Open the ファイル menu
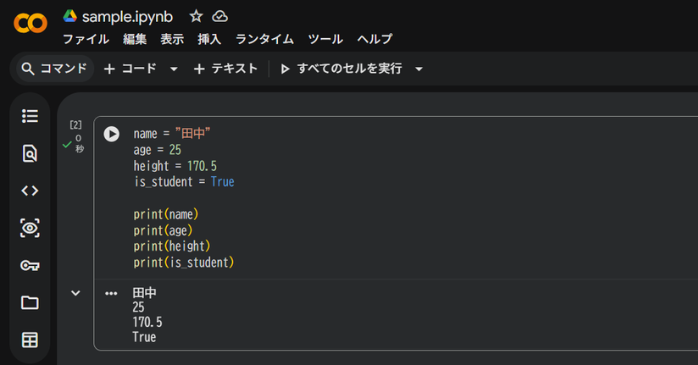The image size is (698, 365). [x=86, y=39]
